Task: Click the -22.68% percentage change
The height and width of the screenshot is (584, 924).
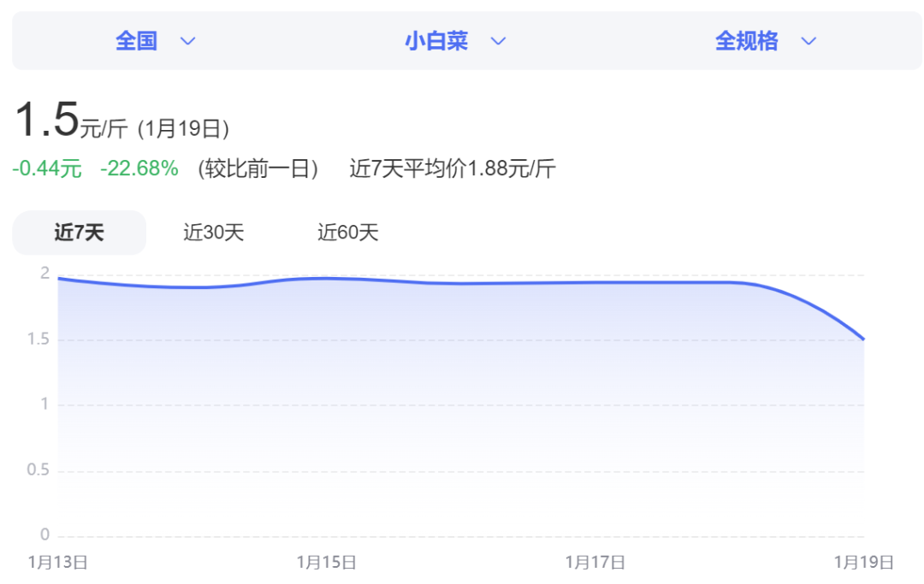Action: click(139, 168)
